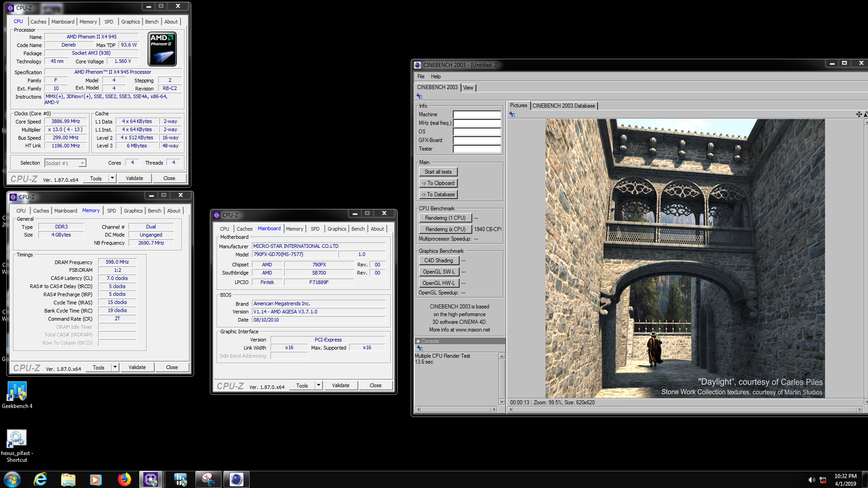Launch Firefox from taskbar
Viewport: 868px width, 488px height.
pos(124,479)
